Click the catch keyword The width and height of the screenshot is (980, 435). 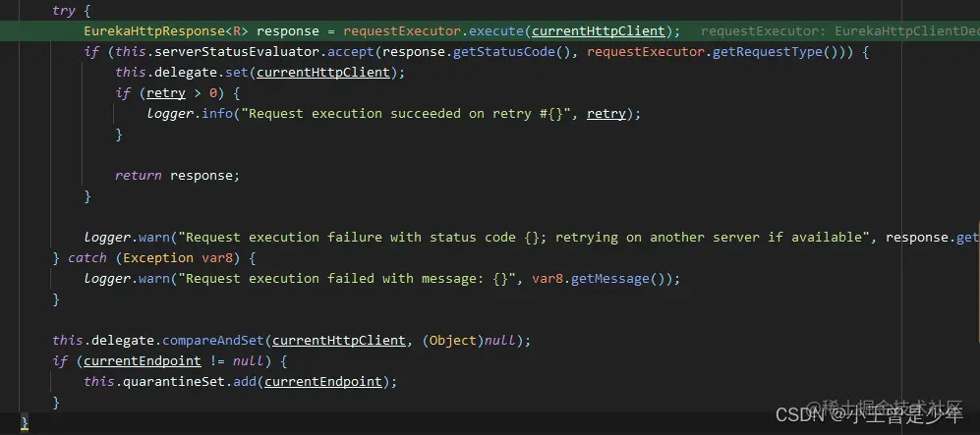[86, 257]
